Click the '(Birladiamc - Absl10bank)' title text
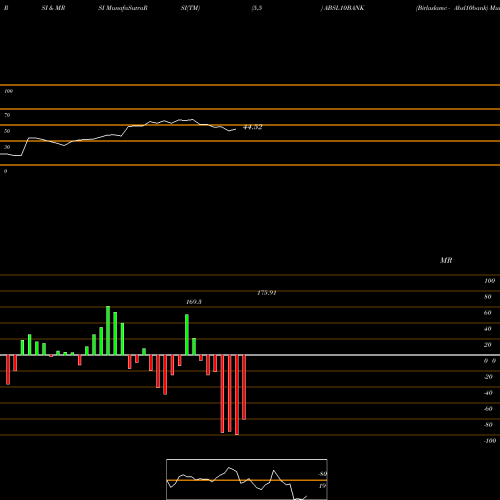 point(452,8)
